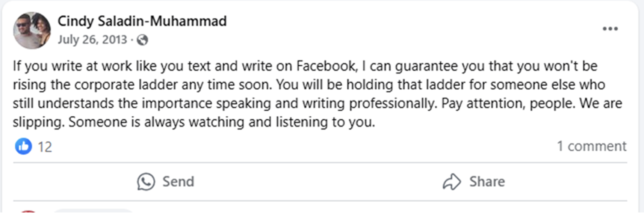Expand the 1 comment link

pyautogui.click(x=591, y=146)
